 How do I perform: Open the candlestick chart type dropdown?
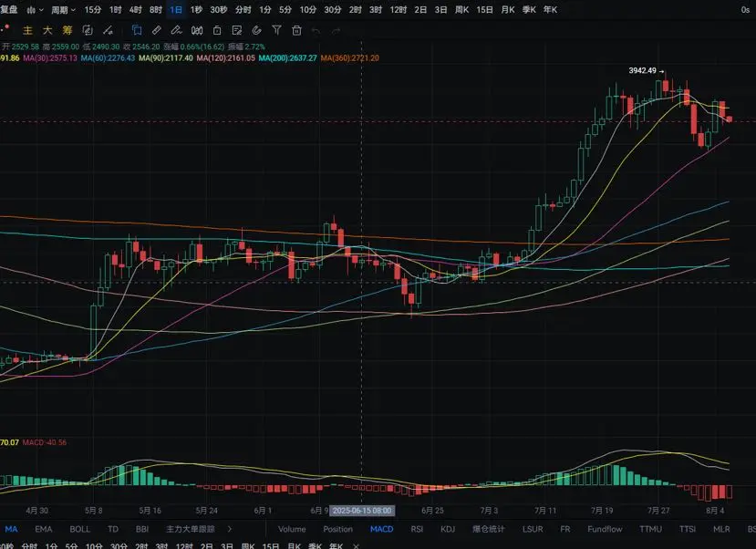tap(35, 10)
